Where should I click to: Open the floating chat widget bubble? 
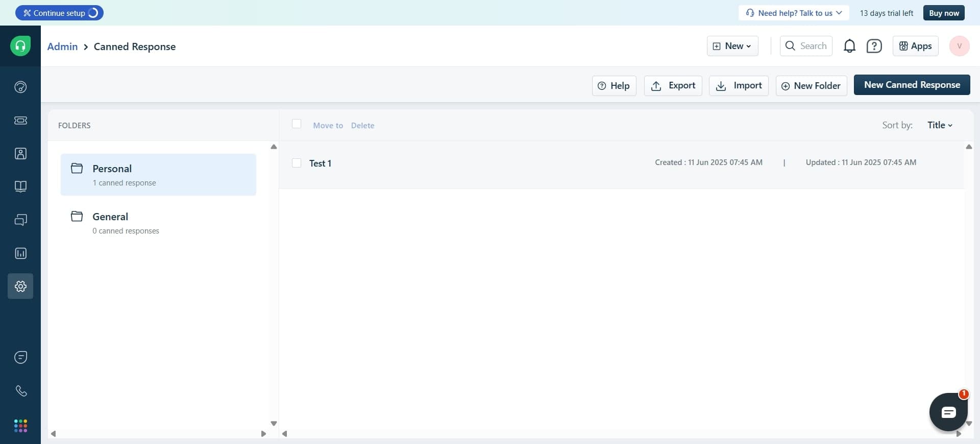point(948,412)
